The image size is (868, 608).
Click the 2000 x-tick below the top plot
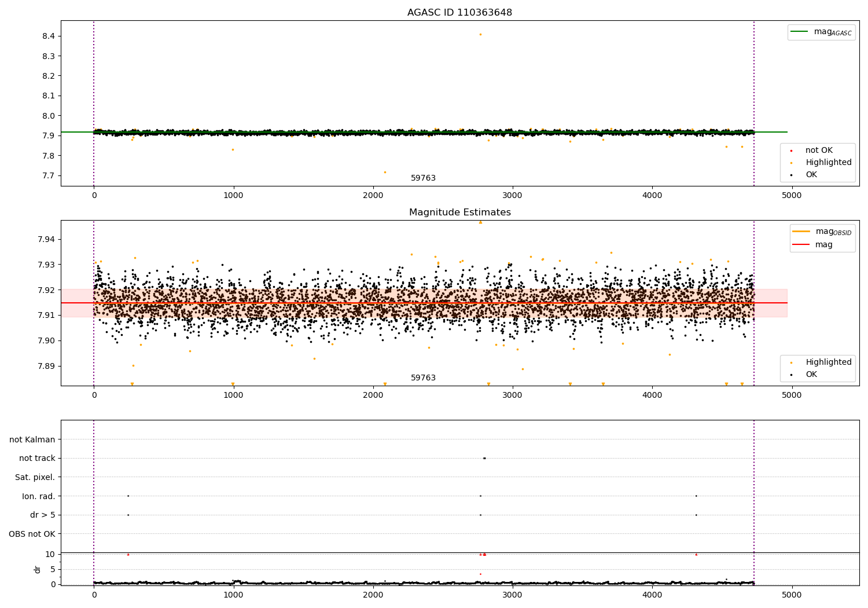pyautogui.click(x=373, y=196)
